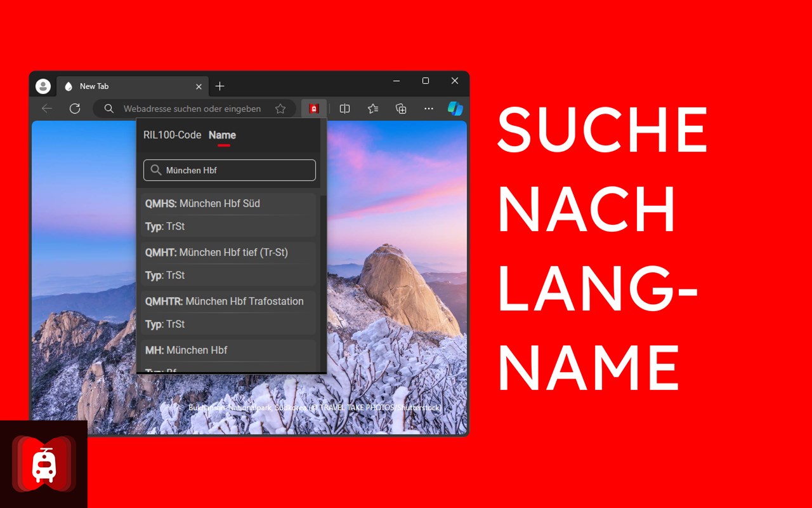The width and height of the screenshot is (812, 508).
Task: Open the red train extension icon
Action: pos(313,109)
